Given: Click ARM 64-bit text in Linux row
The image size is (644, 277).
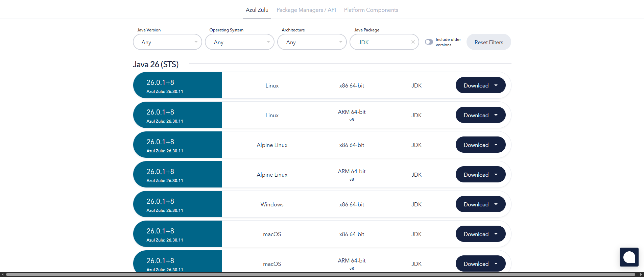Looking at the screenshot, I should tap(352, 112).
